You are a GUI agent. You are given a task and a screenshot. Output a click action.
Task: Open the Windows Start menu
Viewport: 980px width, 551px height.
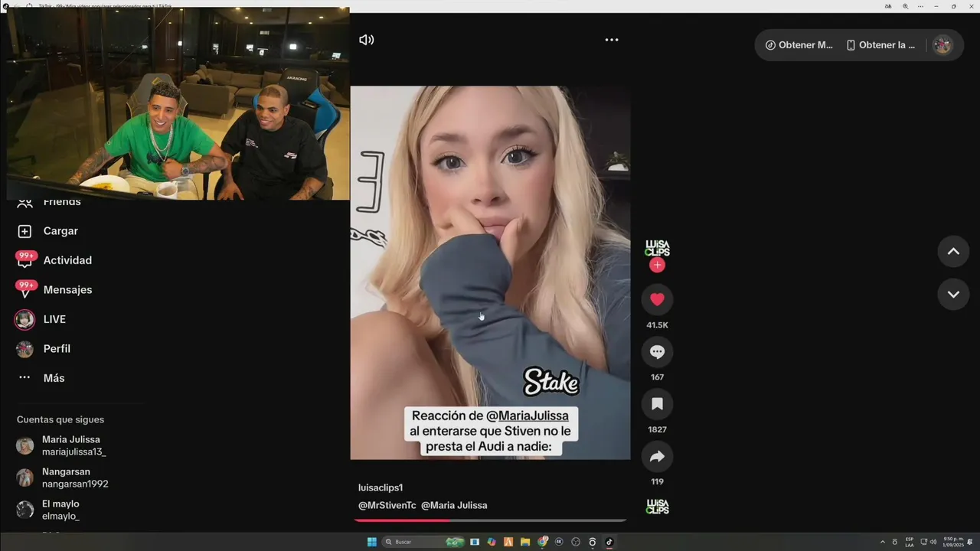[372, 542]
